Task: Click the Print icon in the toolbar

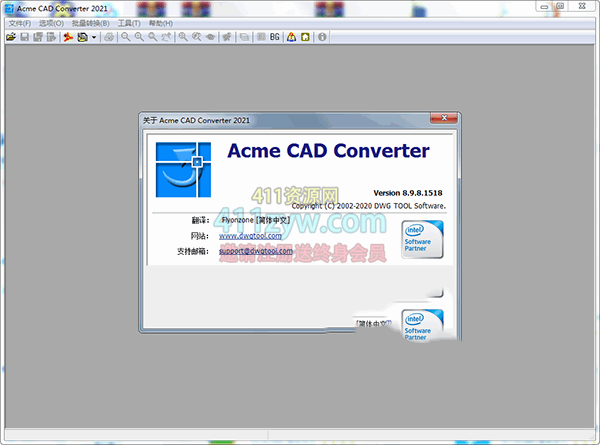Action: tap(109, 37)
